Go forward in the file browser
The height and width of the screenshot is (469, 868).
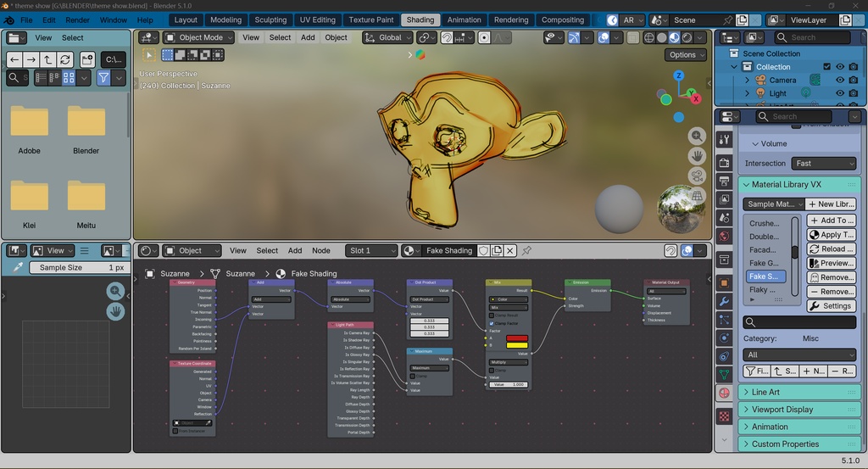click(31, 60)
